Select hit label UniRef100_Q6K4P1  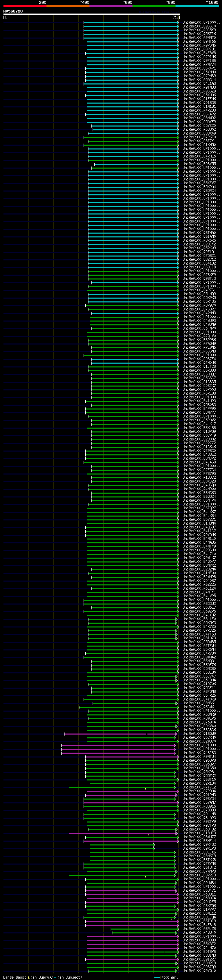pos(199,68)
